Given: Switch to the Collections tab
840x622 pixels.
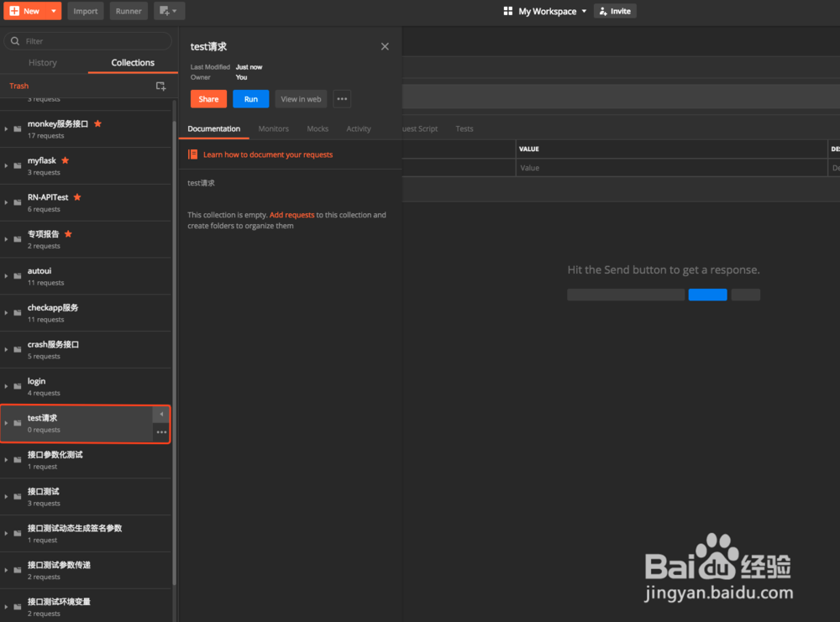Looking at the screenshot, I should pos(133,63).
